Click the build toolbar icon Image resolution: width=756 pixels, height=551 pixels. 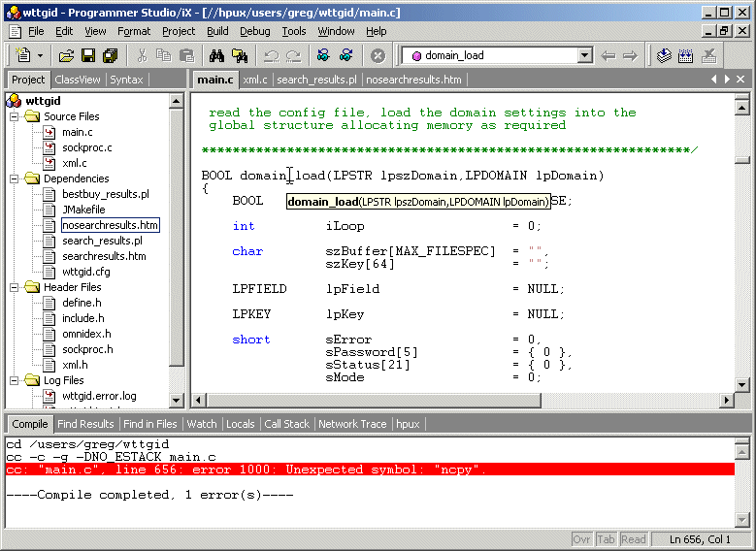[x=685, y=56]
